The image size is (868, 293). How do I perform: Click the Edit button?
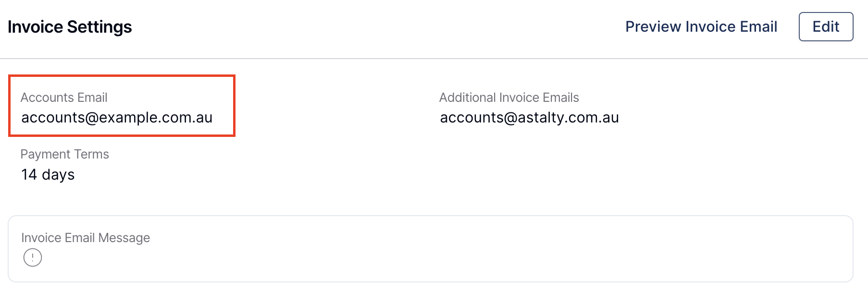[826, 26]
